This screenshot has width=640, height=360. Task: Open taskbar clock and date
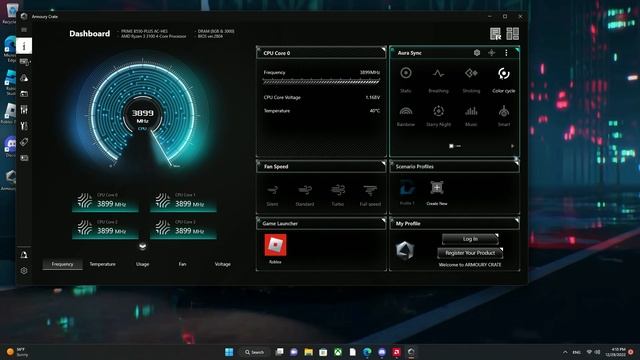[x=616, y=352]
